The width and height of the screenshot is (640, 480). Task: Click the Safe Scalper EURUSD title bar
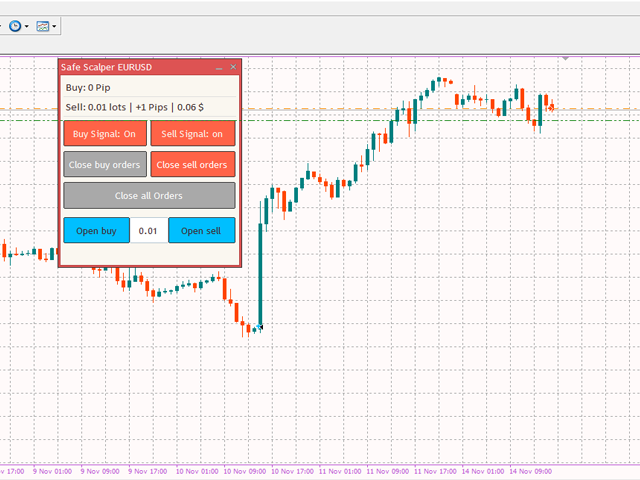click(130, 67)
